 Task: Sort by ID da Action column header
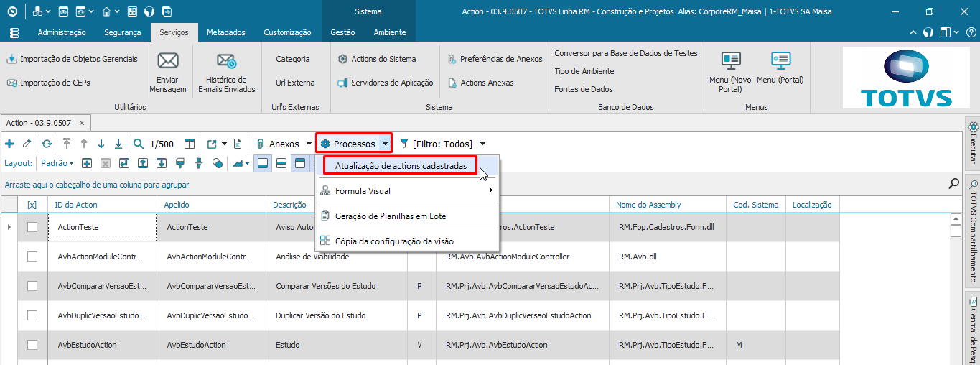pos(102,205)
